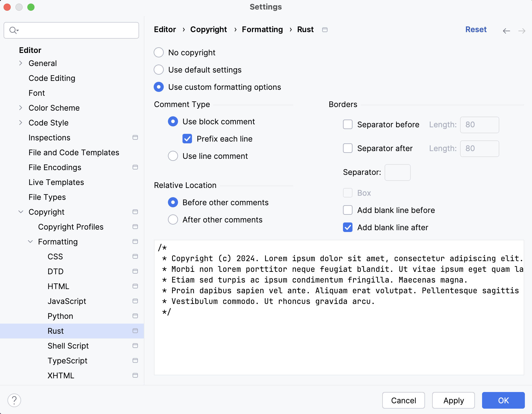Expand the Color Scheme section
The image size is (532, 414).
tap(20, 108)
